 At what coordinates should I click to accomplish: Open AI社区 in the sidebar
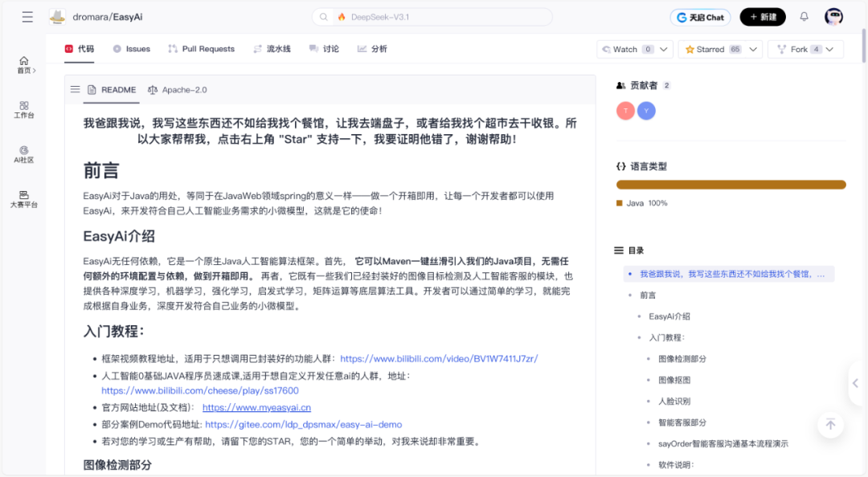[24, 154]
